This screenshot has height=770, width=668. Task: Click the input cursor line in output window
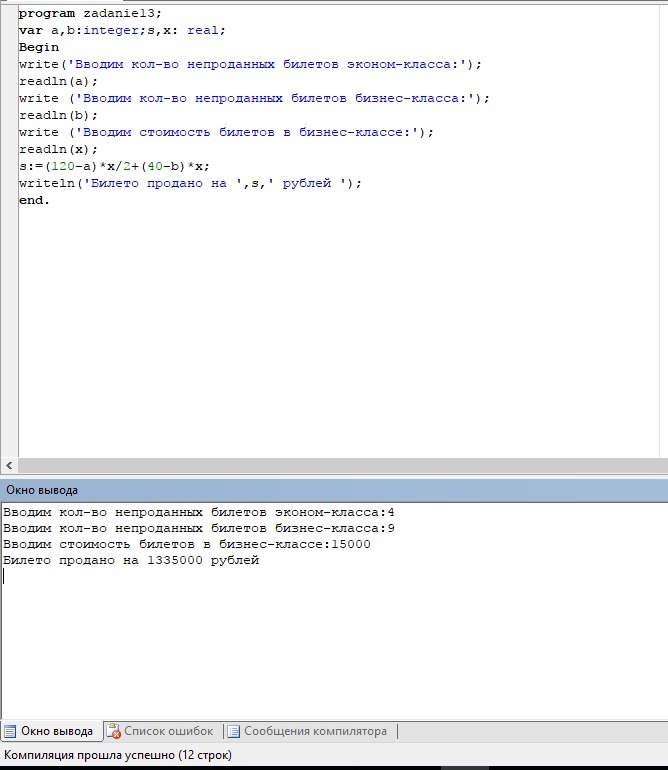click(4, 577)
